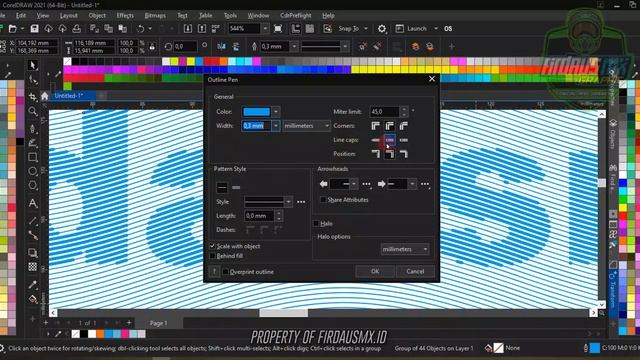Click the Undo arrow icon
640x360 pixels.
[x=140, y=29]
